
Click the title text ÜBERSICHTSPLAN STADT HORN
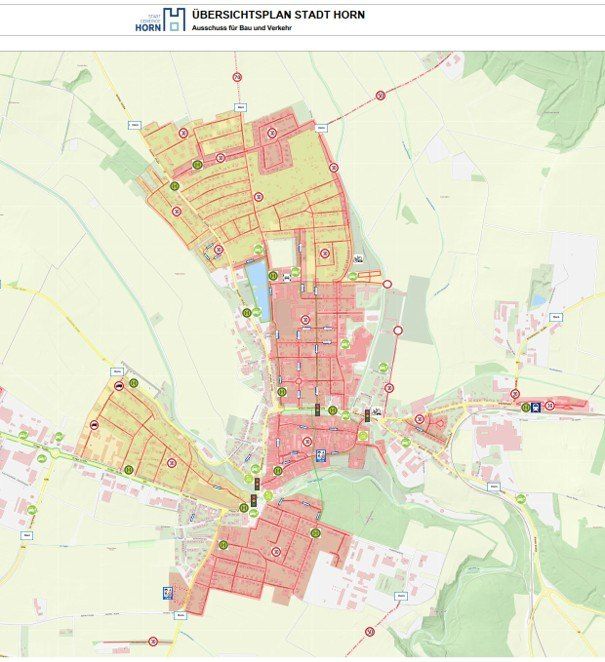tap(278, 15)
